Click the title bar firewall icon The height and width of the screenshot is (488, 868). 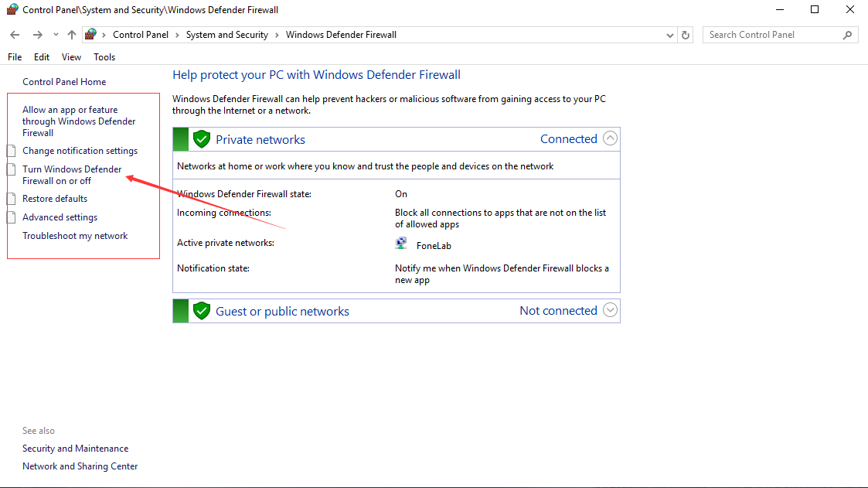tap(12, 9)
